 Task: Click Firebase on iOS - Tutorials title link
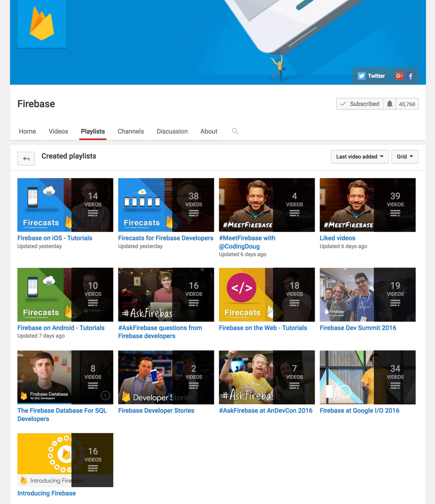pos(55,238)
